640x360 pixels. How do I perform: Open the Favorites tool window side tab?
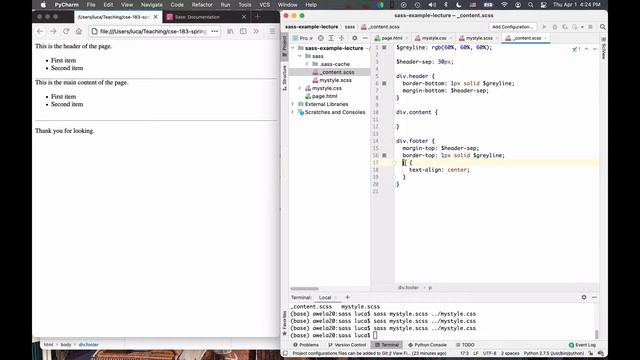284,323
